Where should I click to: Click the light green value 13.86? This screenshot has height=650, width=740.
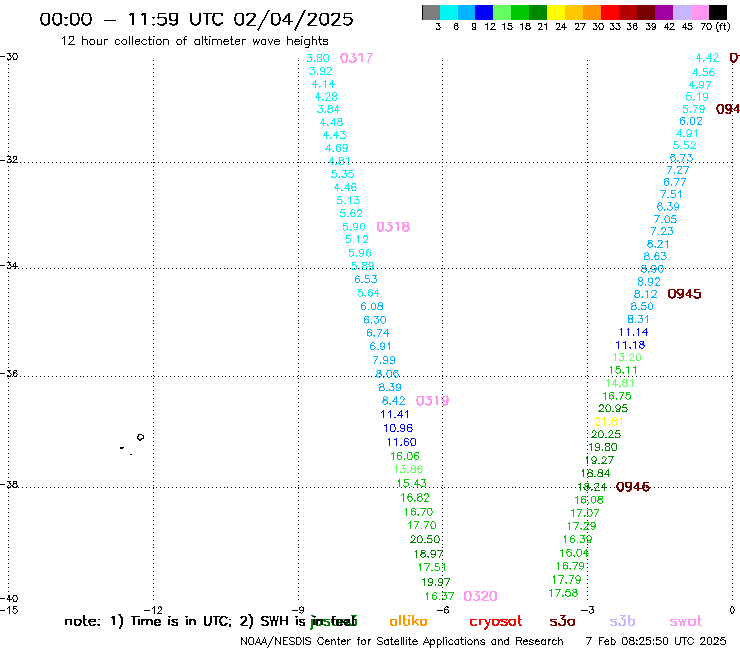[x=408, y=469]
